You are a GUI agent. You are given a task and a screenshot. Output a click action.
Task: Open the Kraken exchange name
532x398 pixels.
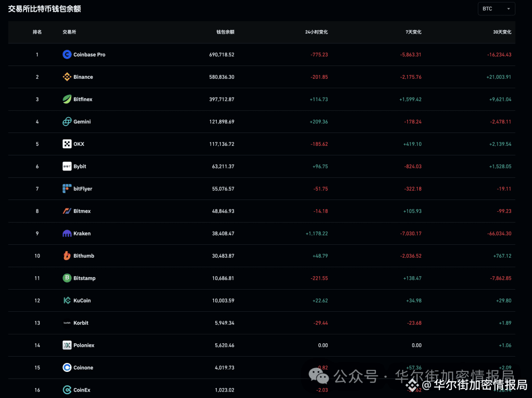click(x=82, y=234)
